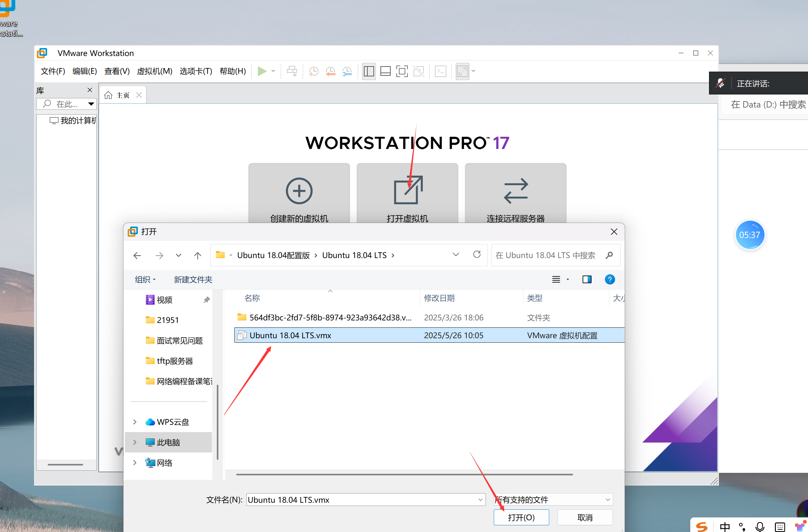Expand the 此电脑 tree node
The height and width of the screenshot is (532, 808).
[x=135, y=442]
